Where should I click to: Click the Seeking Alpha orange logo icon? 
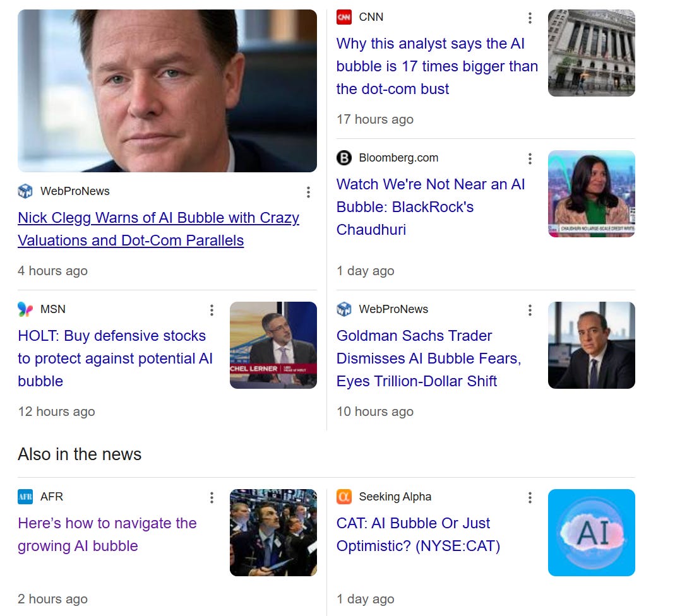pyautogui.click(x=344, y=497)
